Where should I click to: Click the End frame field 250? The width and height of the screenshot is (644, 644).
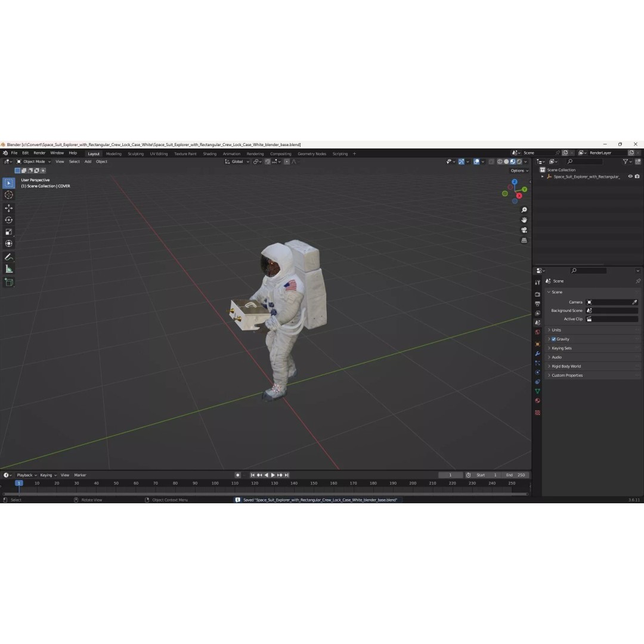[x=515, y=475]
